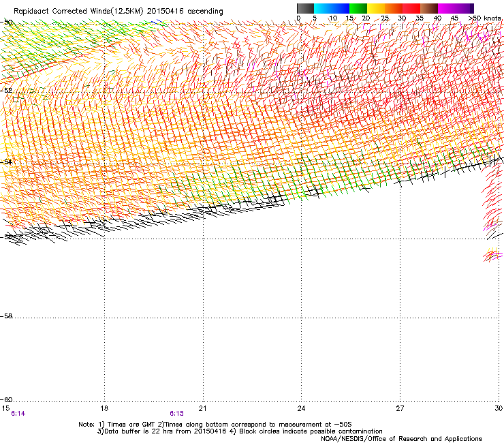Click the 'Rapidscat Corrected Winds(12.5KM)' title
This screenshot has width=504, height=443.
tap(119, 11)
